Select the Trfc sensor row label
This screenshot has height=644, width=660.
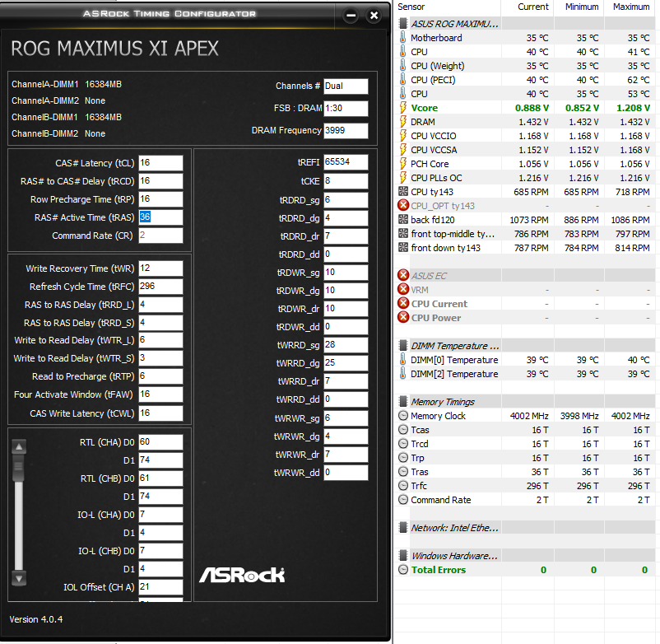[x=419, y=486]
